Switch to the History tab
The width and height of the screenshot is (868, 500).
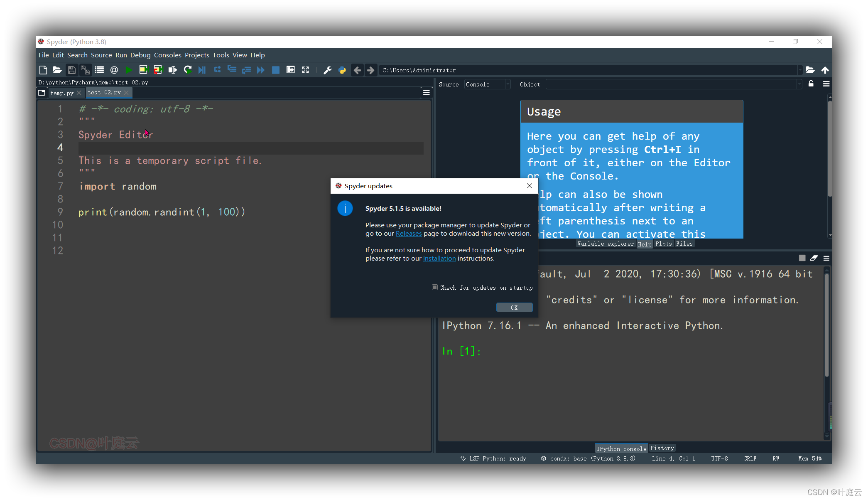662,448
